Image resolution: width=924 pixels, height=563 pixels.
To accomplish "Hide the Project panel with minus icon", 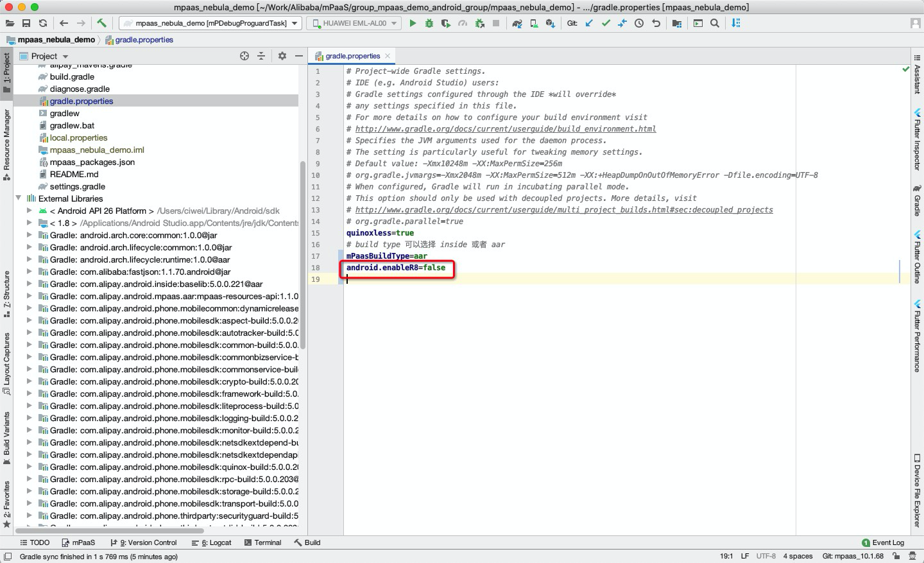I will pyautogui.click(x=299, y=56).
